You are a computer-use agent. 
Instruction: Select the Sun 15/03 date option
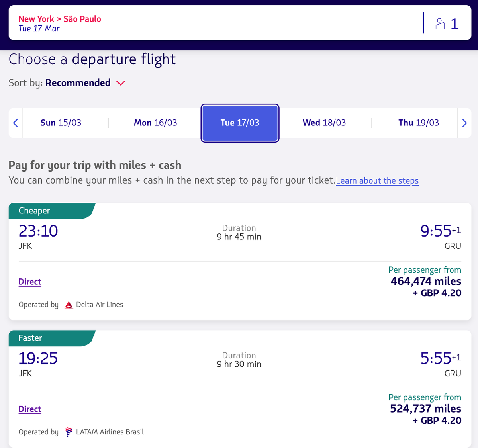coord(61,123)
